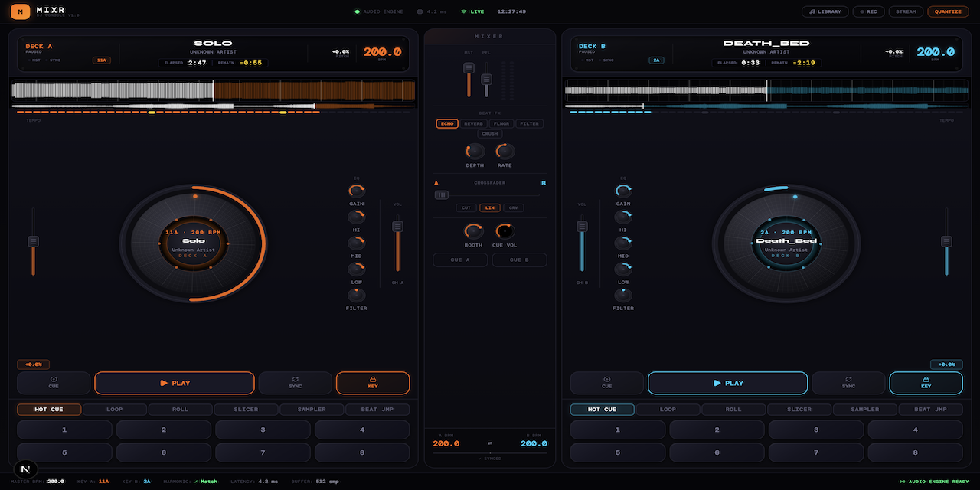Click the Deck B tempo fader
Screen dimensions: 980x490
[946, 241]
